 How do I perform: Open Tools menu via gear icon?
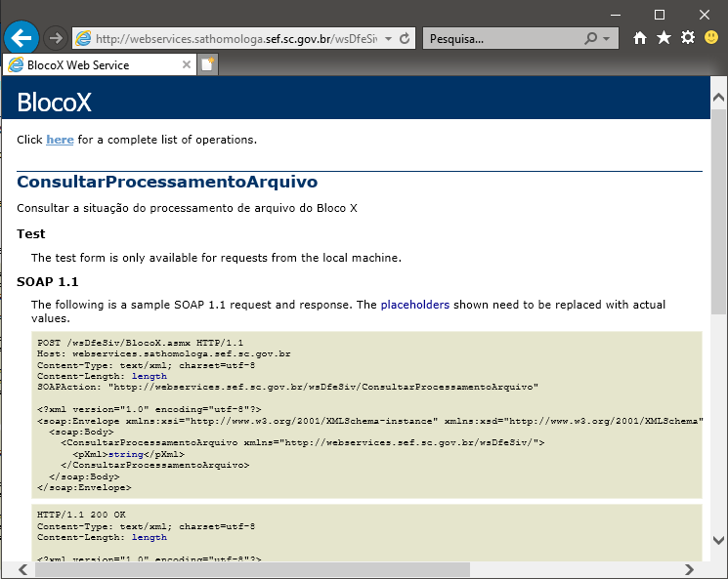pyautogui.click(x=688, y=37)
